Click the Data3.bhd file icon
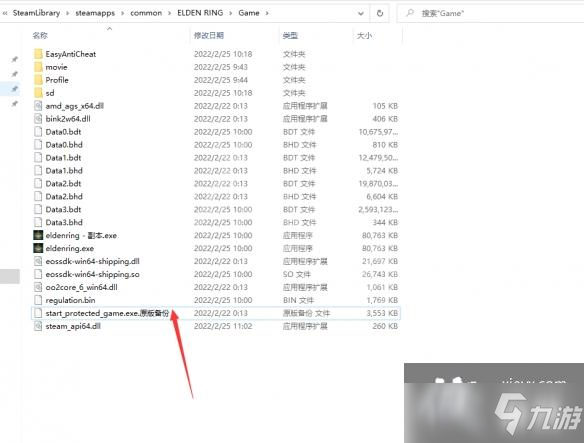This screenshot has height=443, width=584. 38,222
